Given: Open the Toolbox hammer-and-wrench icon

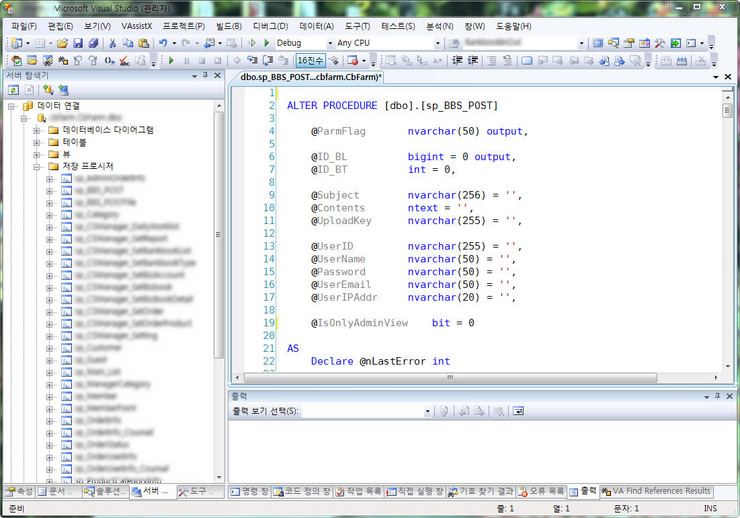Looking at the screenshot, I should point(660,43).
